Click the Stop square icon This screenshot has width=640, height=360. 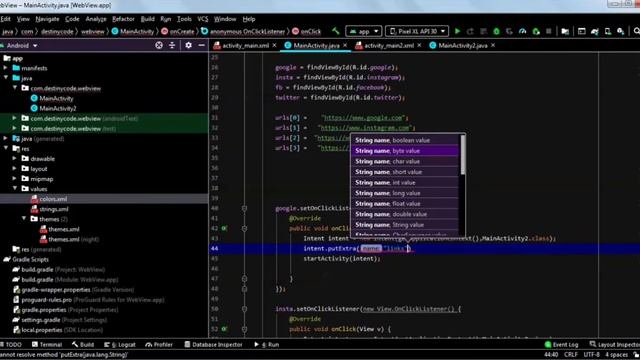[x=549, y=31]
